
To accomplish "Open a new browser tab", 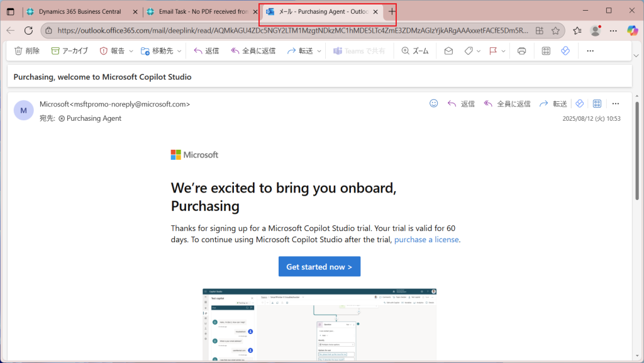I will (392, 11).
